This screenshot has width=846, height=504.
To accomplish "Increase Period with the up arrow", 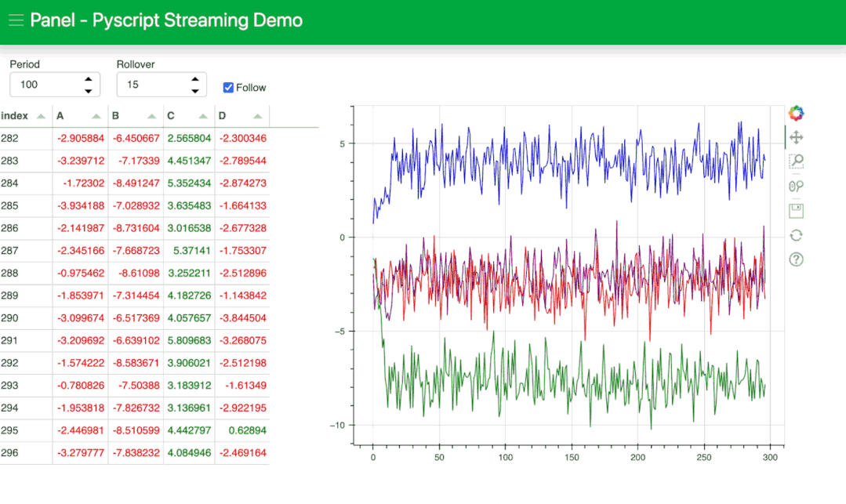I will [x=89, y=79].
